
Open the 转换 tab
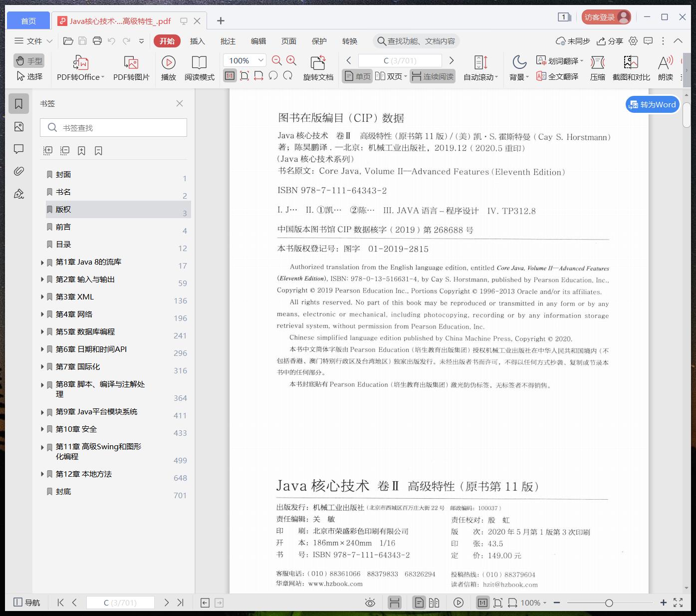[350, 41]
